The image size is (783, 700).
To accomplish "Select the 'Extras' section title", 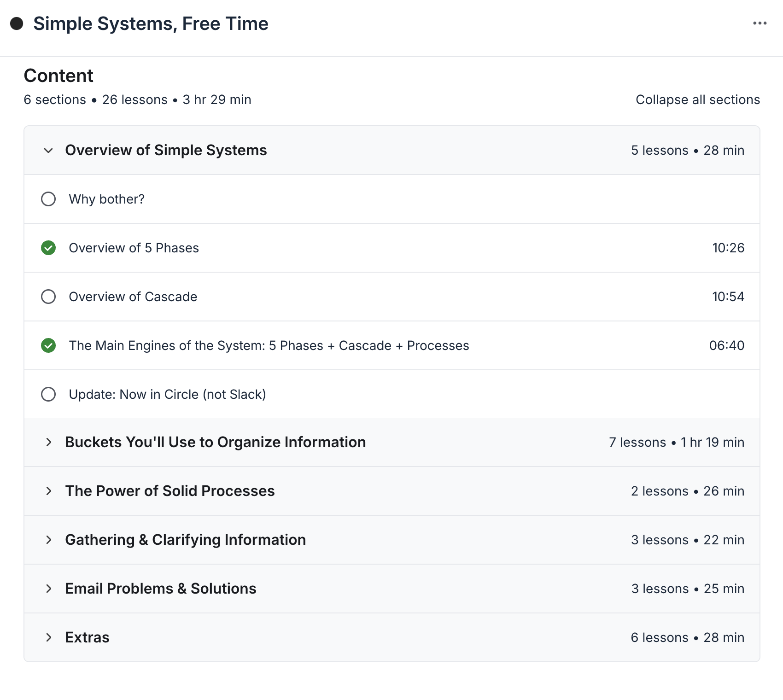I will (87, 637).
